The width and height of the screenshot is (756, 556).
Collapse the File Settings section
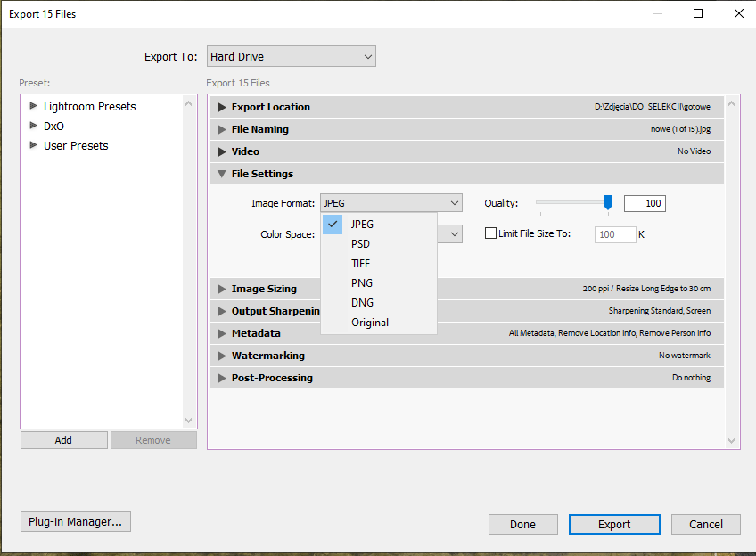point(223,174)
